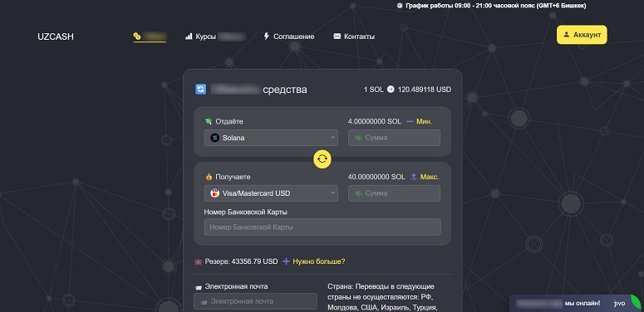
Task: Swap directions with yellow round arrows button
Action: (322, 159)
